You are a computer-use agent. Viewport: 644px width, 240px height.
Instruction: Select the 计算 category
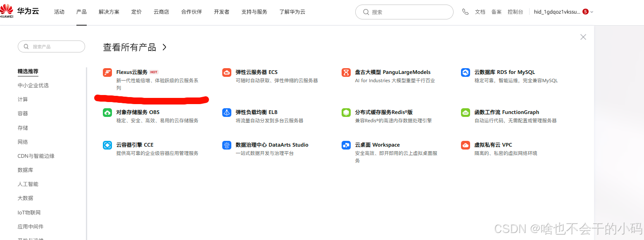click(23, 100)
